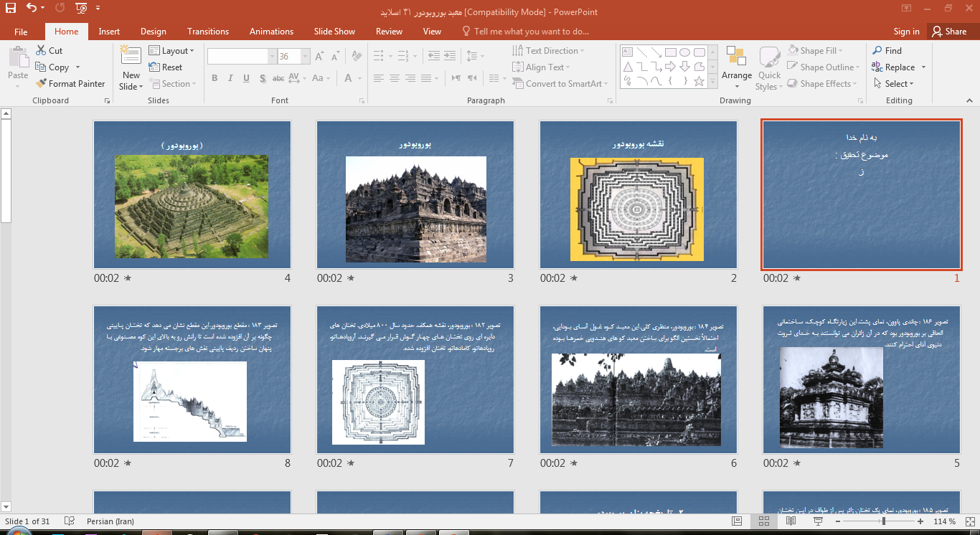The height and width of the screenshot is (535, 980).
Task: Switch to Slide Sorter view in status bar
Action: coord(763,521)
